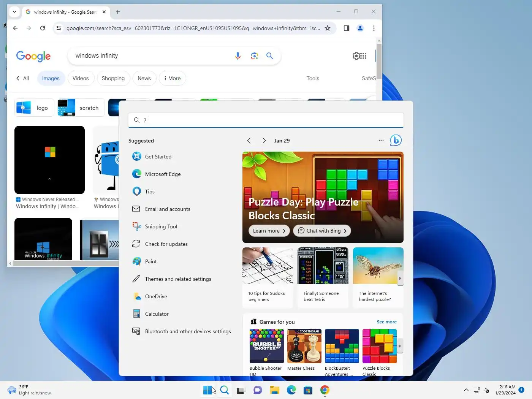Viewport: 532px width, 399px height.
Task: Open 10 tips for Sudoku beginners card
Action: click(268, 277)
